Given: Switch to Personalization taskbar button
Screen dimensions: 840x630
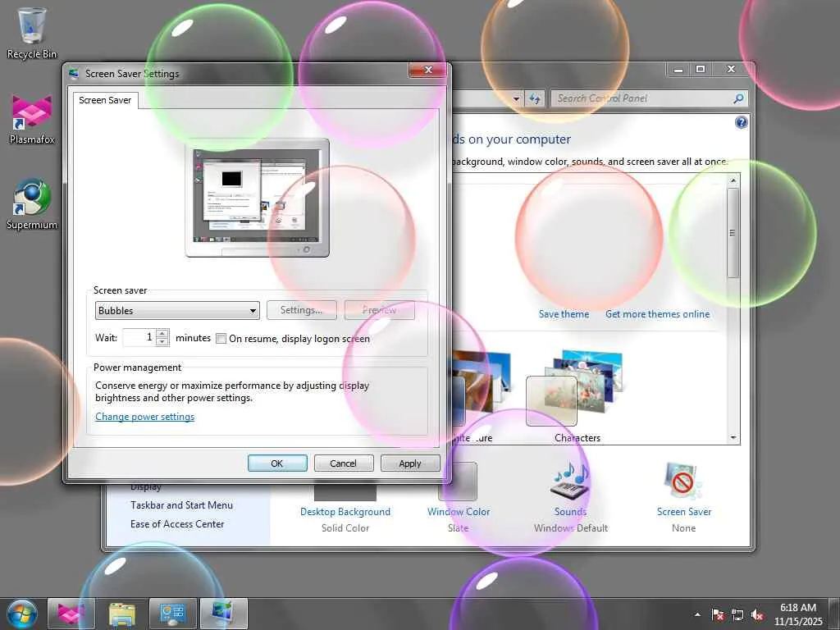Looking at the screenshot, I should click(x=224, y=614).
